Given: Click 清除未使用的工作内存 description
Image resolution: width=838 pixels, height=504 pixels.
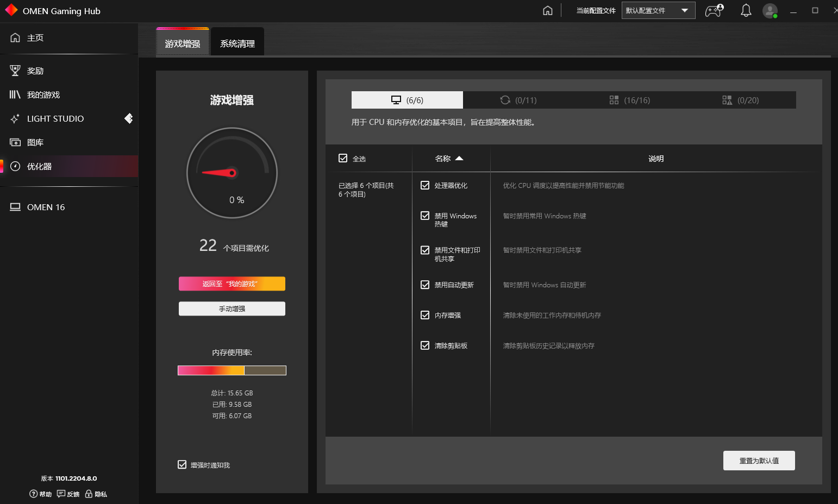Looking at the screenshot, I should (552, 316).
